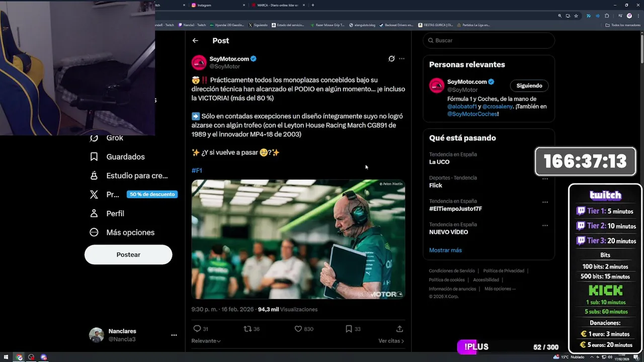This screenshot has width=644, height=362.
Task: Open the post timestamp 9:30 p. m. 16 feb. 2026
Action: (x=222, y=309)
